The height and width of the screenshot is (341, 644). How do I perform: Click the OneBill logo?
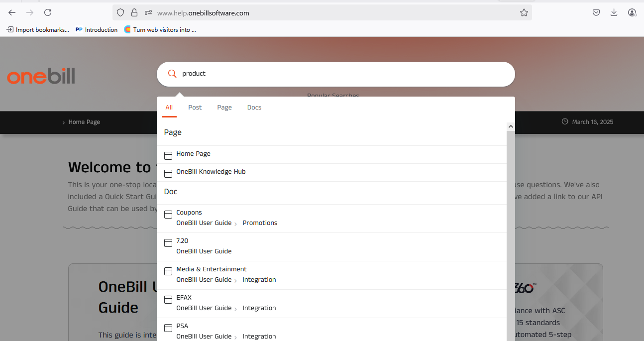pos(41,76)
